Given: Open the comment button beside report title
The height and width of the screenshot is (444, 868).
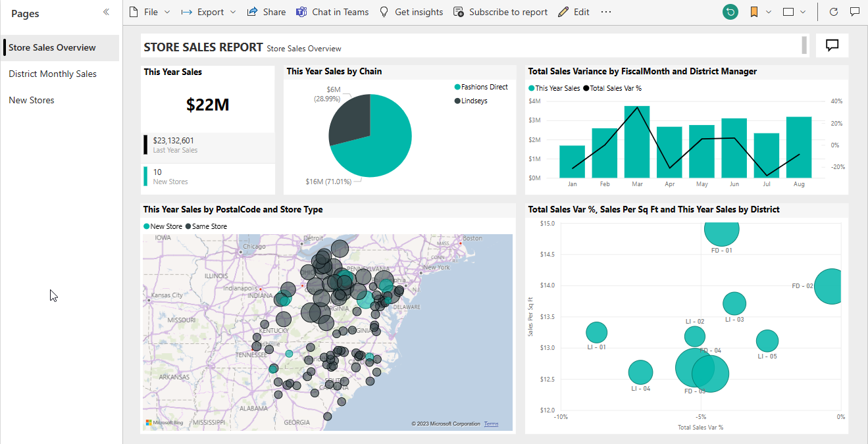Looking at the screenshot, I should click(x=832, y=45).
